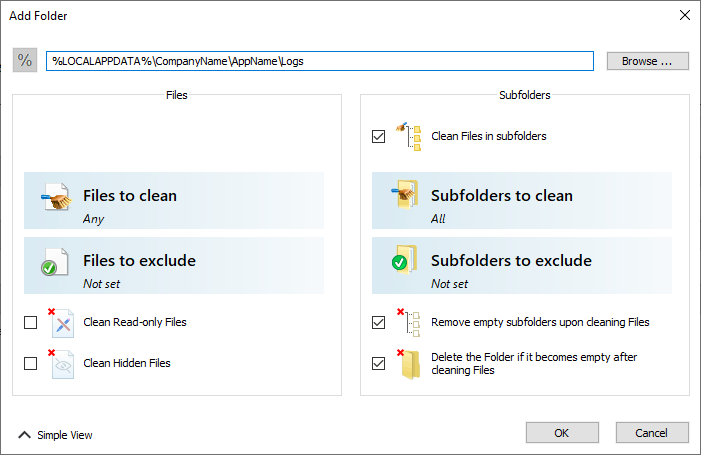Collapse to Simple View using the chevron

(x=24, y=434)
